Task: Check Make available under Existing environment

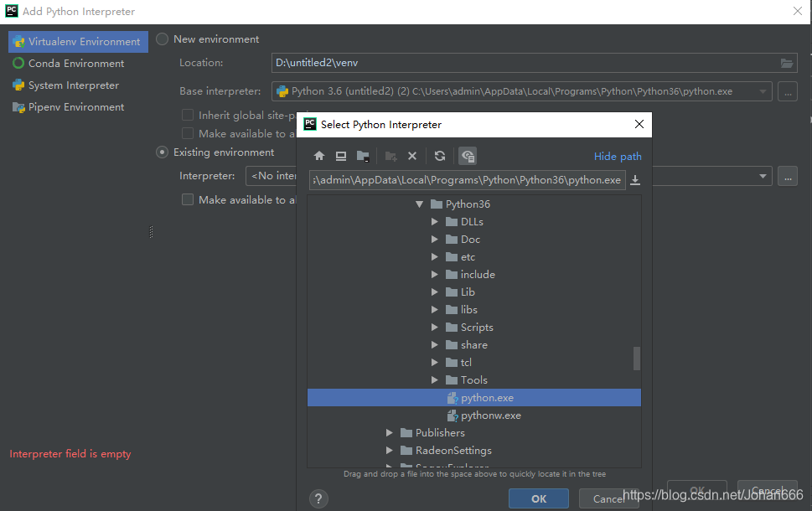Action: (x=188, y=200)
